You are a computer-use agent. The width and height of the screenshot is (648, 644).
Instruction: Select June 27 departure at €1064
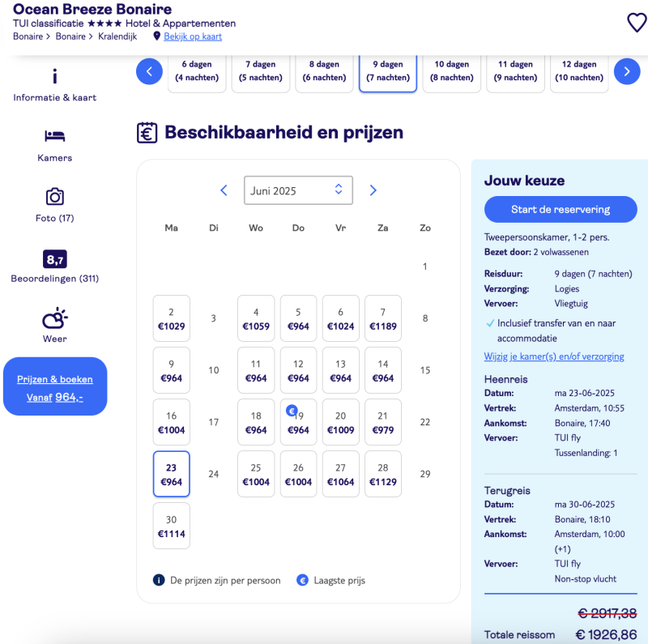[340, 474]
